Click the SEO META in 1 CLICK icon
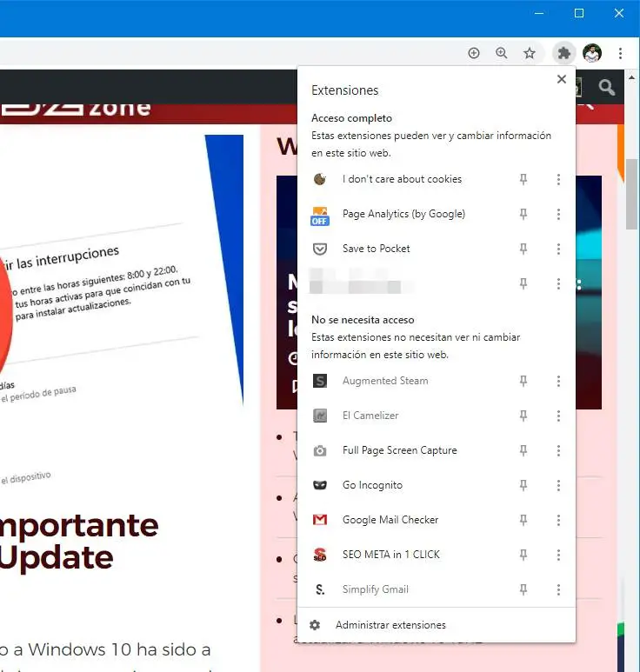Screen dimensions: 640x672 [320, 555]
